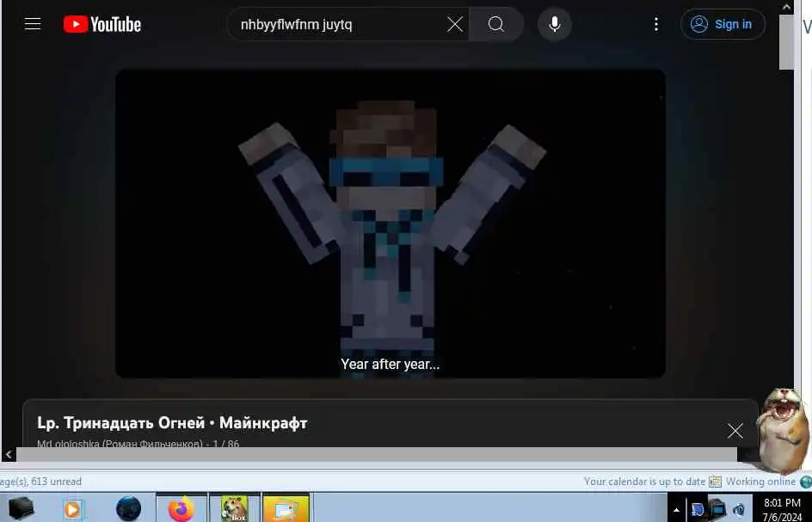Screen dimensions: 812x522
Task: Open the mail client taskbar icon
Action: pos(286,508)
